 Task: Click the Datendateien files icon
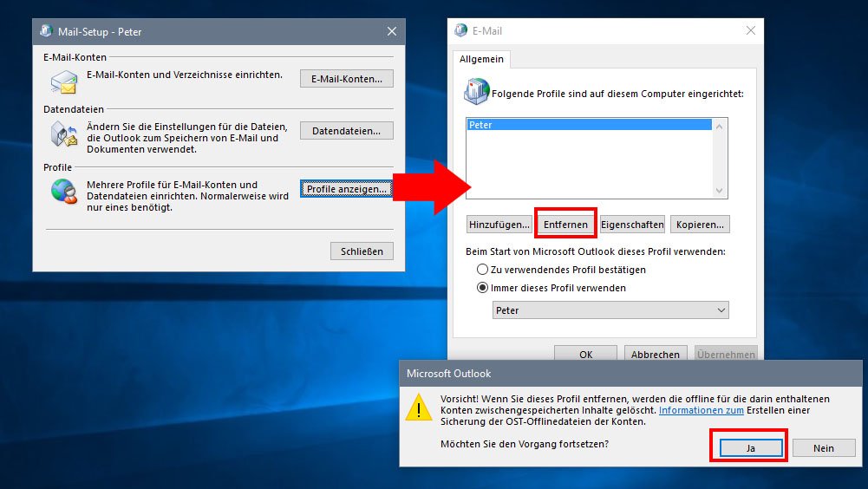point(63,134)
